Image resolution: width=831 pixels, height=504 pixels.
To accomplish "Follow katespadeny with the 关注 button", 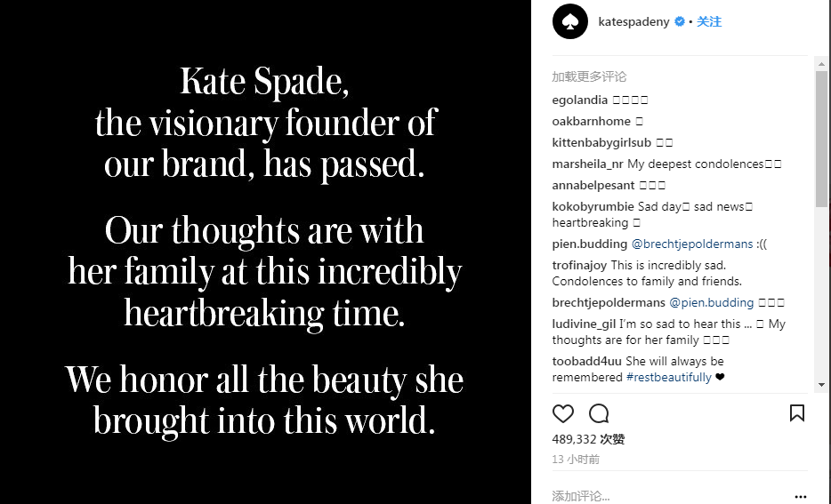I will (x=709, y=21).
